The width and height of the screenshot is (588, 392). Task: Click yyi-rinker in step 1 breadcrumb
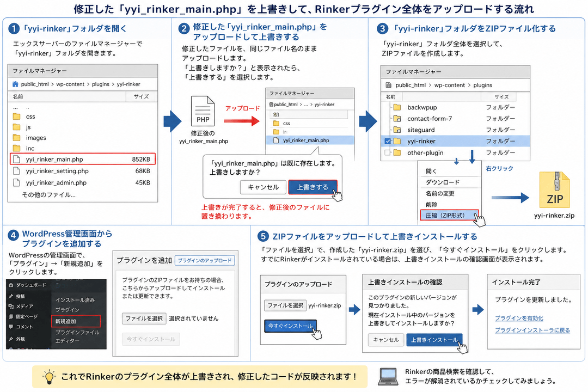(128, 84)
